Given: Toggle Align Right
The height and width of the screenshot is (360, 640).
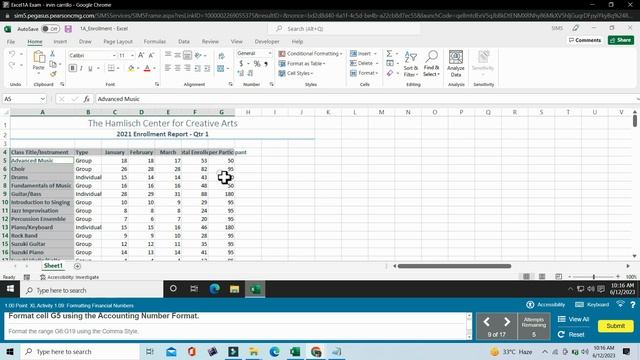Looking at the screenshot, I should 187,69.
